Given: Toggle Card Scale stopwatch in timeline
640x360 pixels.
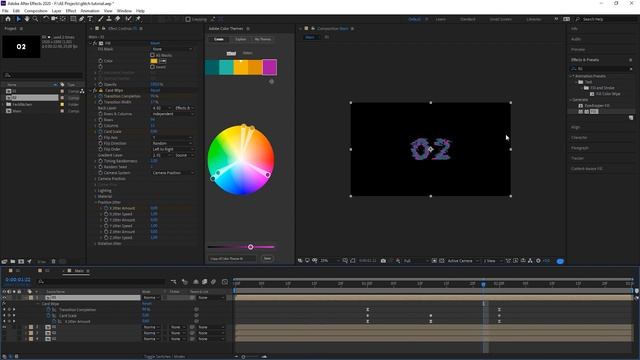Looking at the screenshot, I should click(x=49, y=316).
